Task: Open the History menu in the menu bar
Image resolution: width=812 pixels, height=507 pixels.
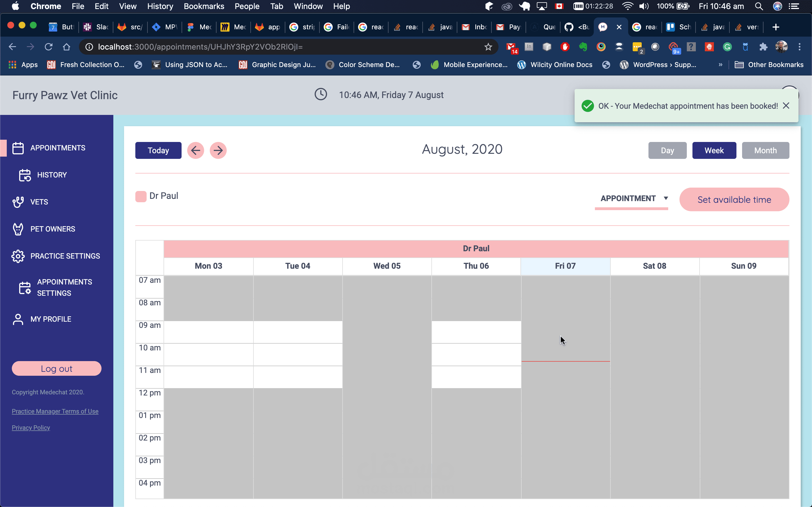Action: 160,6
